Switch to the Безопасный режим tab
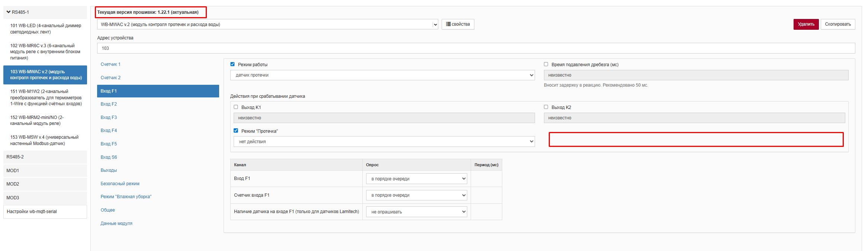 [120, 184]
